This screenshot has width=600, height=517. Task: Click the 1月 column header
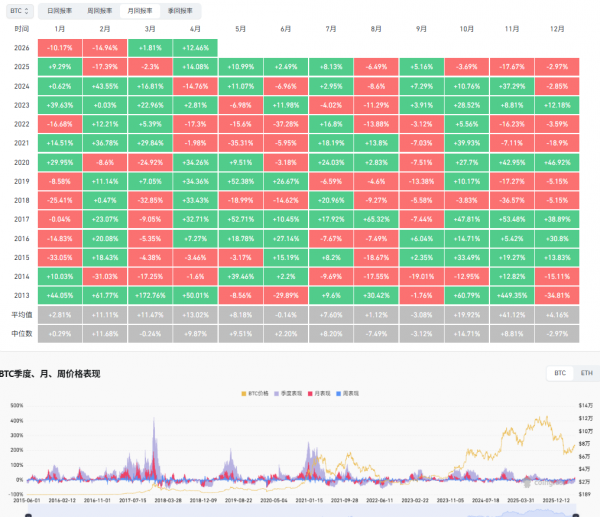pos(60,30)
